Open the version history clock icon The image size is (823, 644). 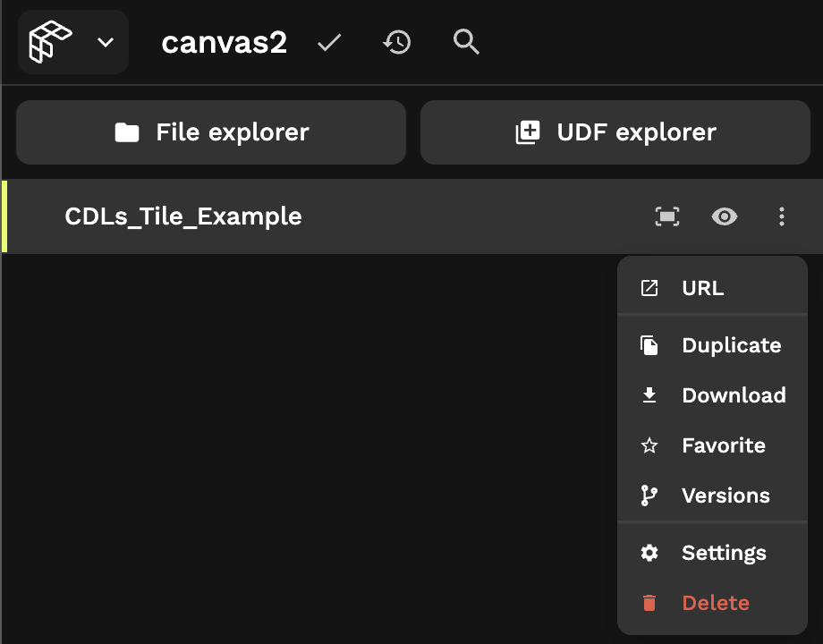point(397,42)
